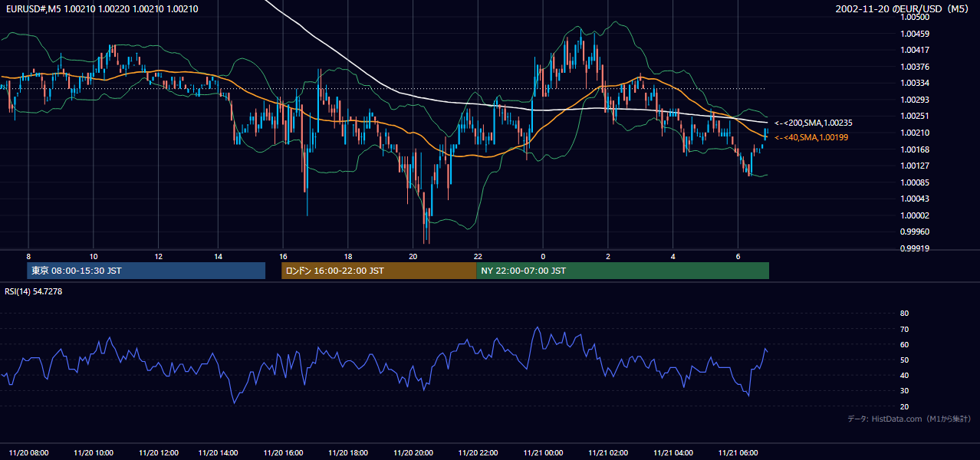The image size is (980, 460).
Task: Click the 11/21 04:00 time label
Action: click(x=673, y=453)
